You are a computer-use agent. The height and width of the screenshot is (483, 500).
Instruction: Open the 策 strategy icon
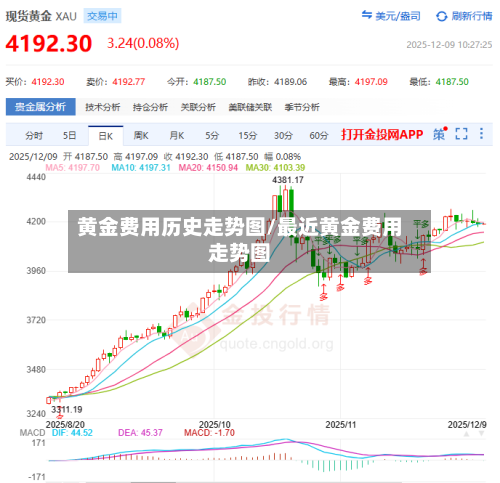440,134
